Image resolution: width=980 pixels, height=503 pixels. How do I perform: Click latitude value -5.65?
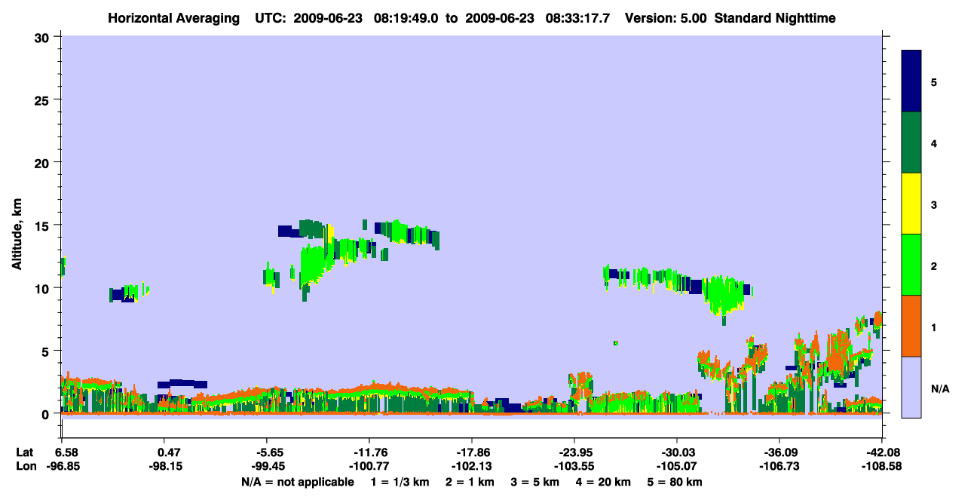(271, 452)
